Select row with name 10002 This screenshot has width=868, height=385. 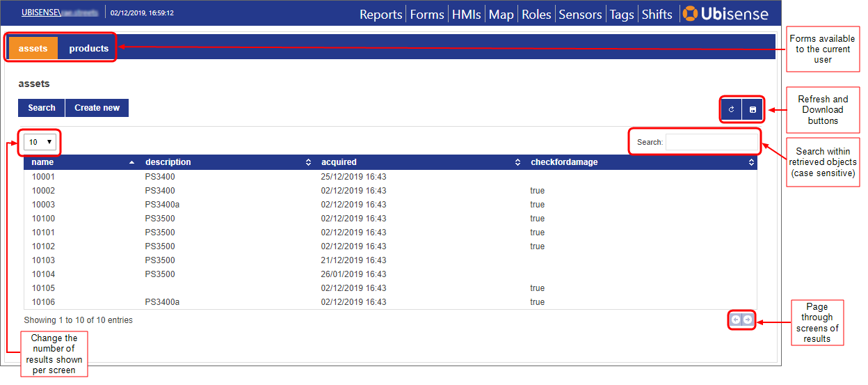(390, 191)
